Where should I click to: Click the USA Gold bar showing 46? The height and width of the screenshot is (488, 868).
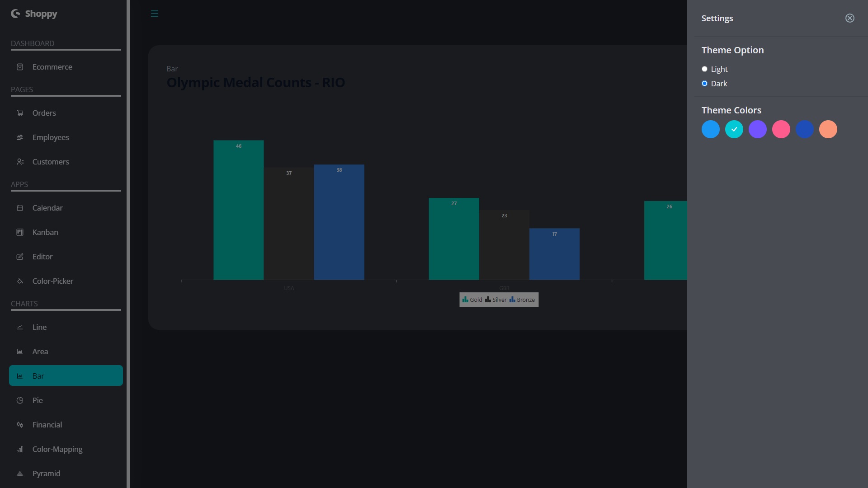click(239, 210)
